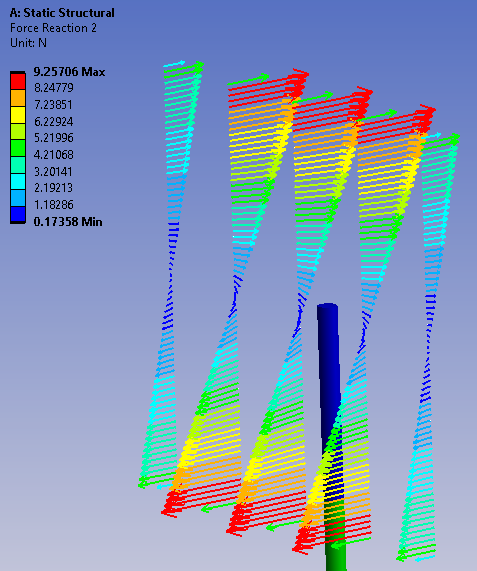The image size is (477, 571).
Task: Click the cyan legend color band
Action: (18, 182)
